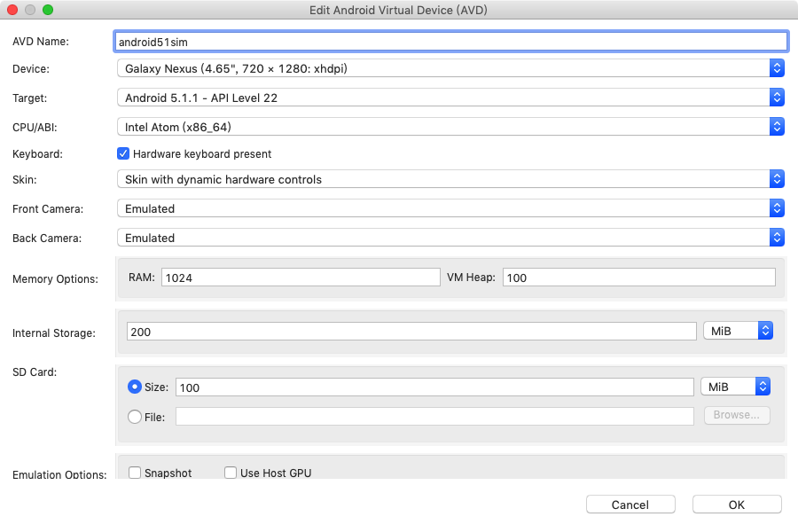Click the SD Card size input field

(434, 387)
